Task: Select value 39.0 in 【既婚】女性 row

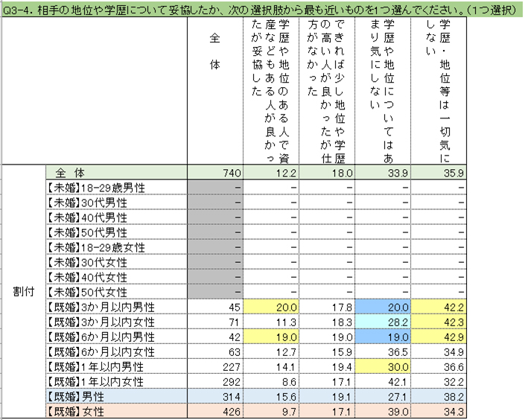Action: point(383,411)
